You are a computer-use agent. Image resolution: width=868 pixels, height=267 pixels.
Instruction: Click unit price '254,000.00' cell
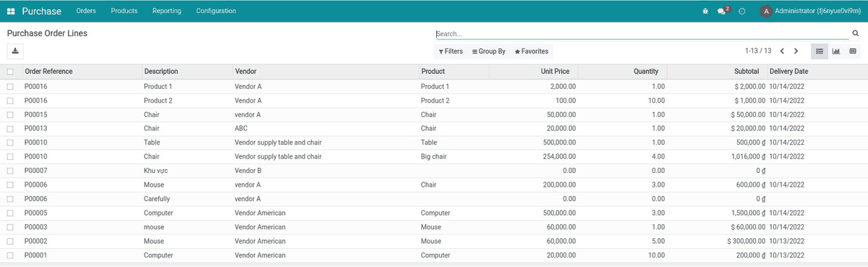click(558, 157)
